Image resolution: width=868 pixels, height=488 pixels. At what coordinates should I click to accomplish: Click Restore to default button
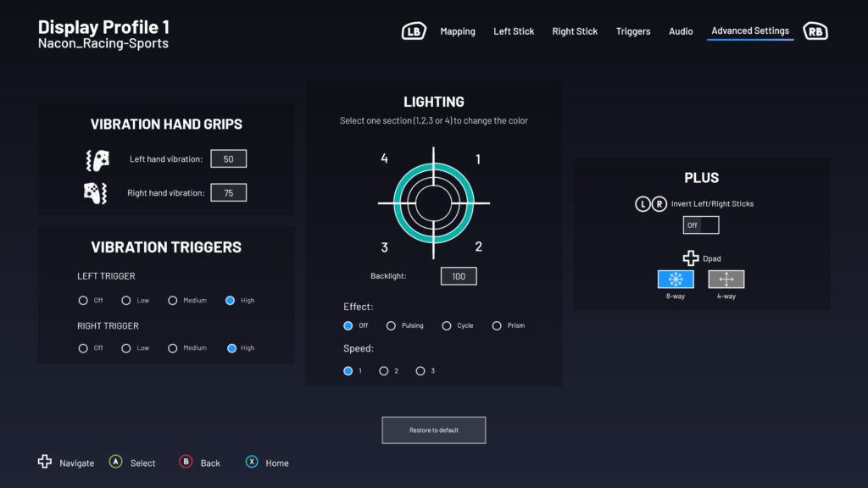[x=434, y=430]
